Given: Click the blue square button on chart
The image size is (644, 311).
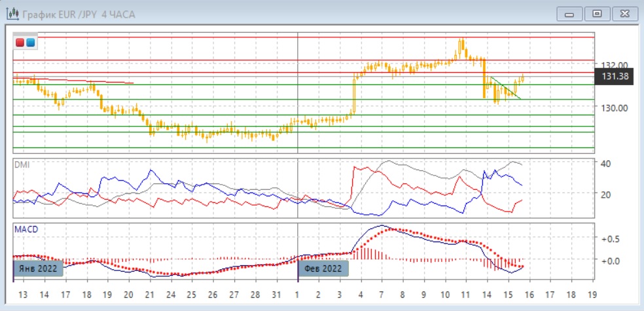Looking at the screenshot, I should (x=30, y=43).
